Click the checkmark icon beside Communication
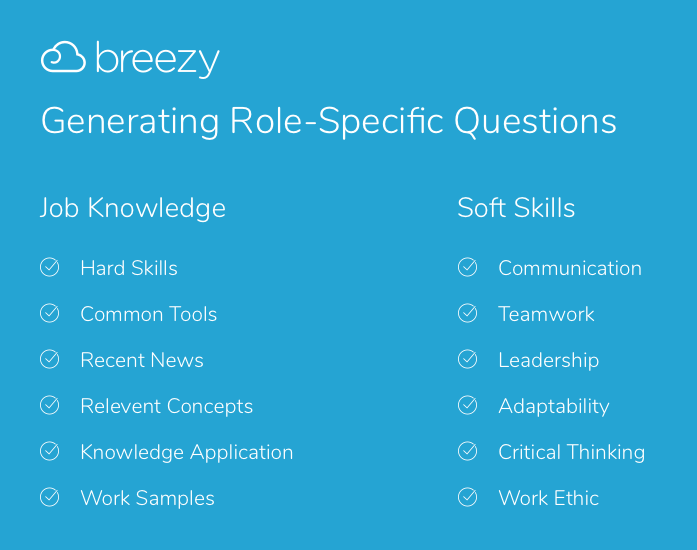 [468, 267]
